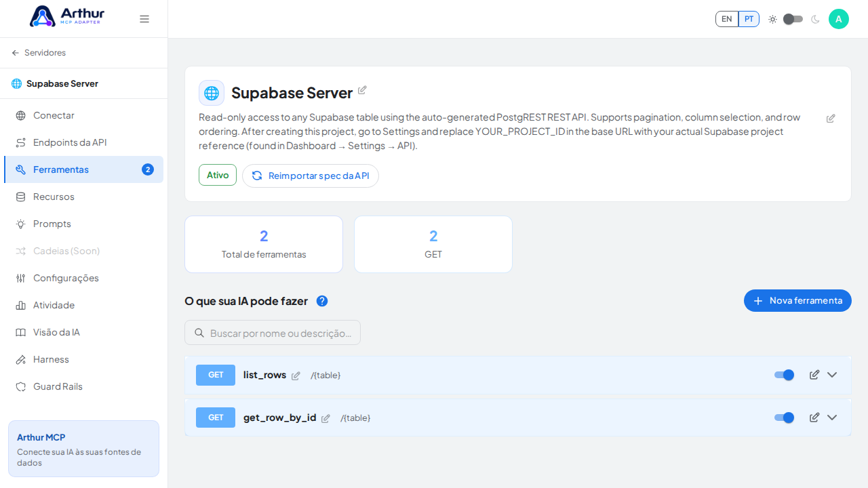Click the GET badge on get_row_by_id
868x488 pixels.
pyautogui.click(x=216, y=418)
